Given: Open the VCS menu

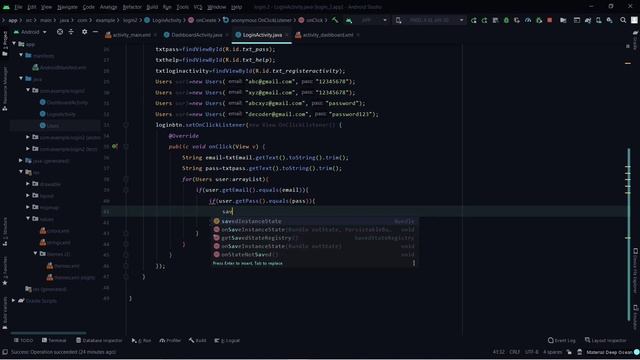Looking at the screenshot, I should click(198, 7).
